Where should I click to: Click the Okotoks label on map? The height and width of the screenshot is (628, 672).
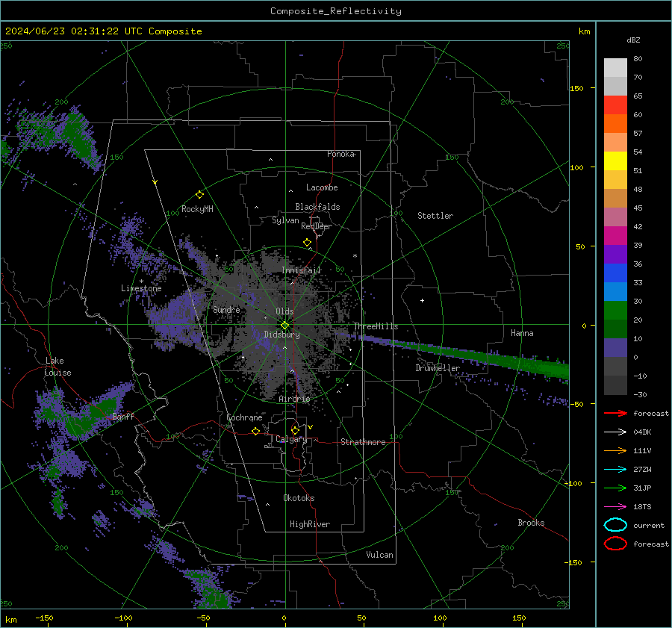point(299,498)
